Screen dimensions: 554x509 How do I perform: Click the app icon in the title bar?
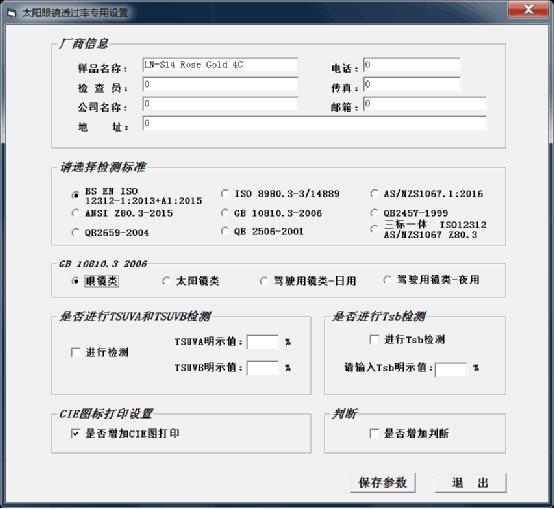12,13
